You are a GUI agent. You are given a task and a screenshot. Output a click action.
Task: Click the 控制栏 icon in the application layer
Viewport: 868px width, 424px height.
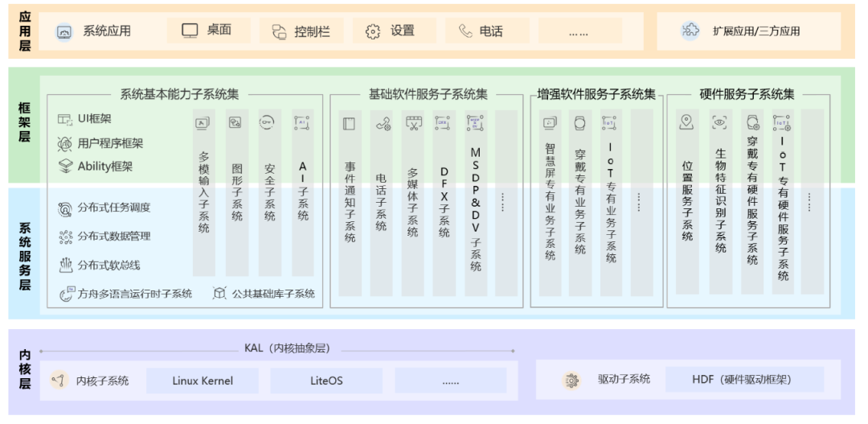(x=279, y=31)
